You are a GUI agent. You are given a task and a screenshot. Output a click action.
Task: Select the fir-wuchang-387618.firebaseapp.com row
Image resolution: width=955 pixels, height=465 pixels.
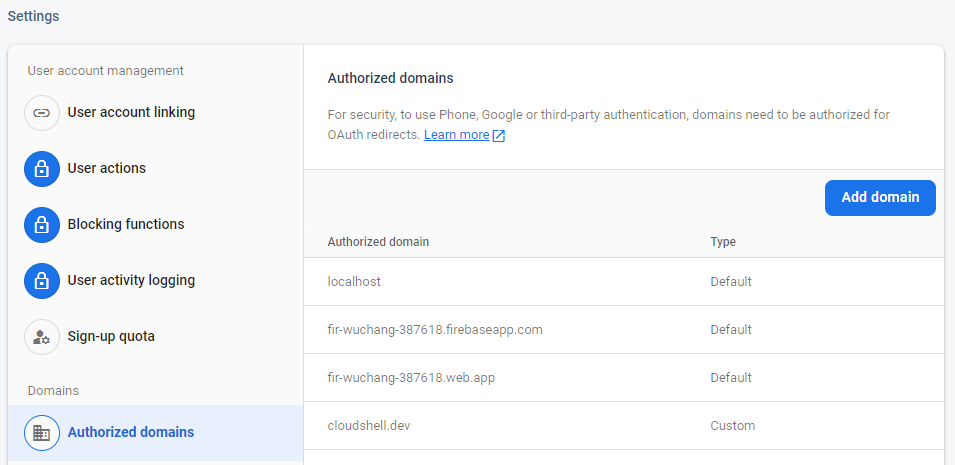pos(435,330)
